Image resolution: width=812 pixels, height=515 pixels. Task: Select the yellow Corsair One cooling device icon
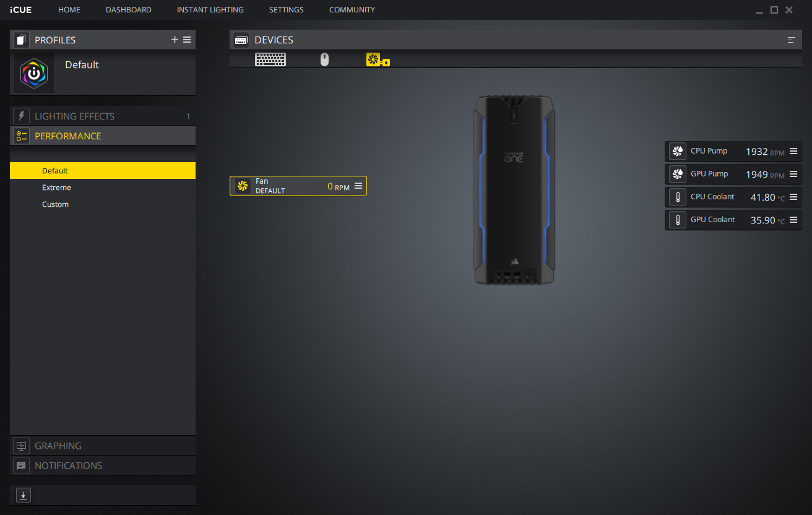pos(378,59)
